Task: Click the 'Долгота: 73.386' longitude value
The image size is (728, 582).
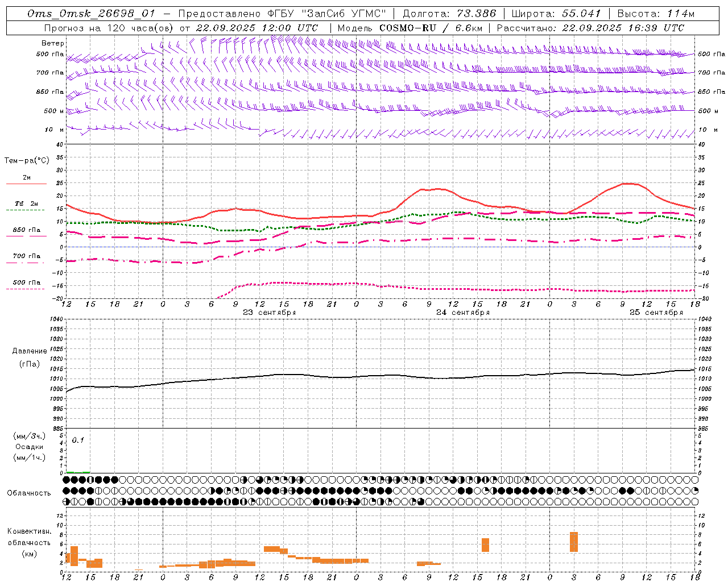Action: (x=449, y=14)
